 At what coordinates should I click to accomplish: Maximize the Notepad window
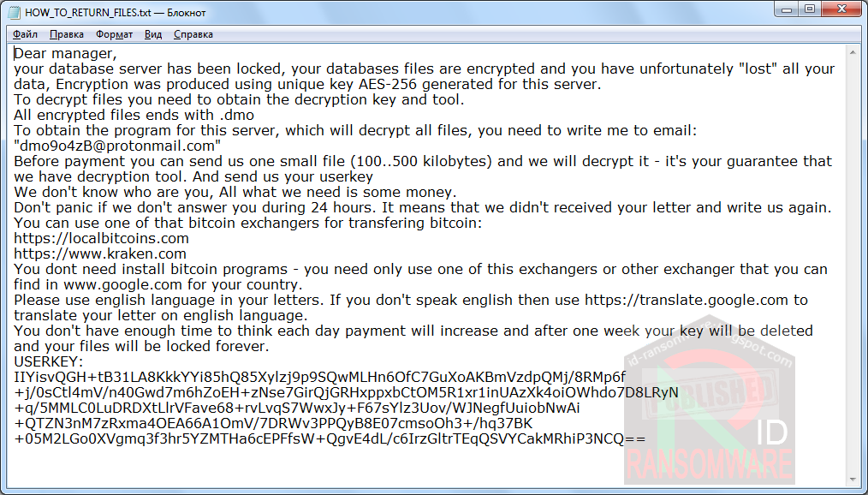[809, 9]
